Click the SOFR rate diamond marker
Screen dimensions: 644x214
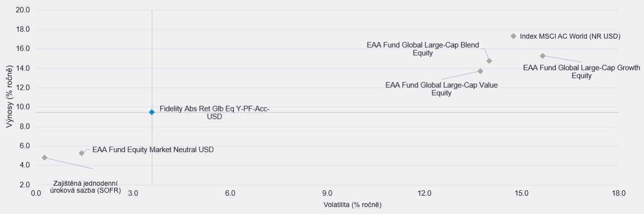45,158
